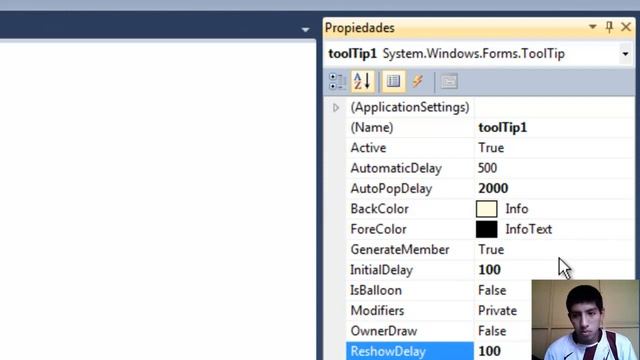Click the BackColor value text Info

pyautogui.click(x=517, y=209)
